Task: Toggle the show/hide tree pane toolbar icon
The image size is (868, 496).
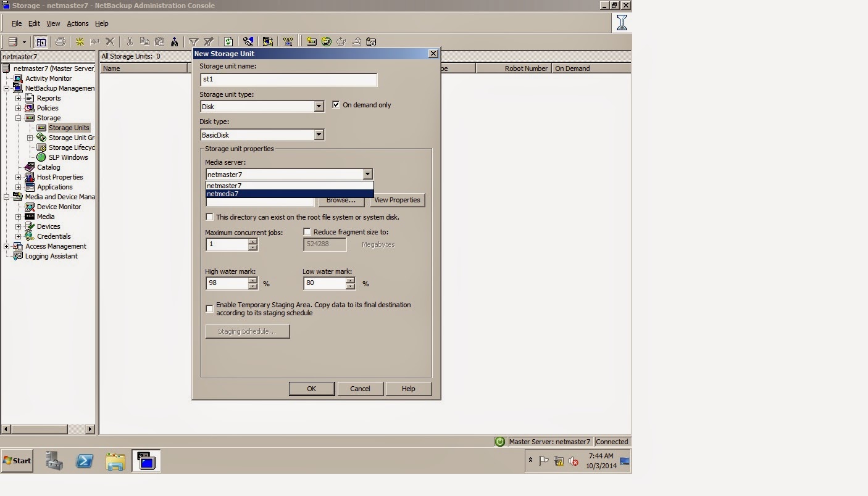Action: coord(41,41)
